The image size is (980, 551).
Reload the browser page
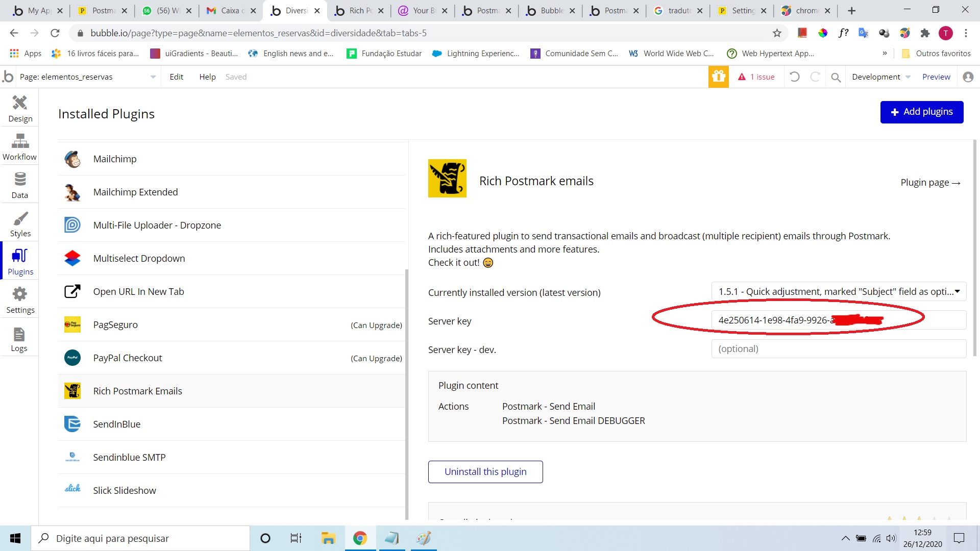55,33
